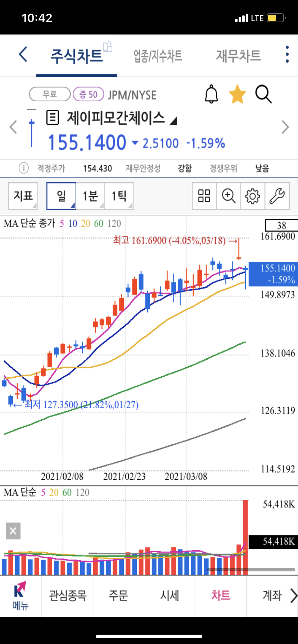
Task: Select the 주식차트 tab
Action: [77, 56]
